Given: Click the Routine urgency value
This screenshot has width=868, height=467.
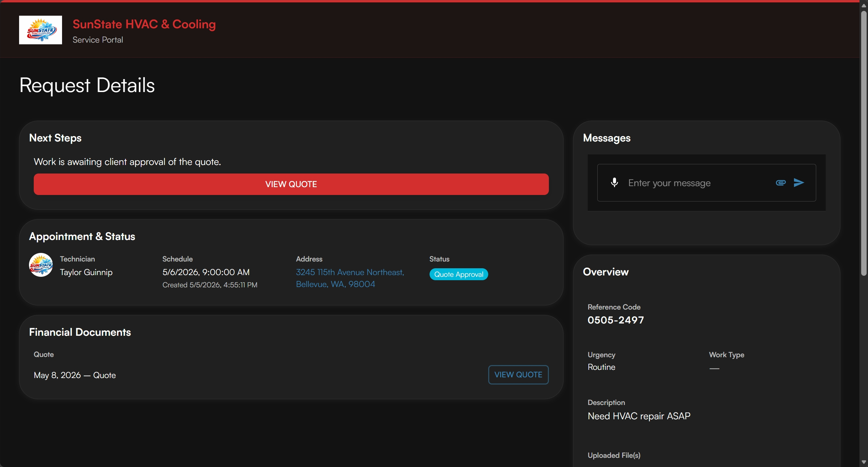Looking at the screenshot, I should (x=601, y=367).
